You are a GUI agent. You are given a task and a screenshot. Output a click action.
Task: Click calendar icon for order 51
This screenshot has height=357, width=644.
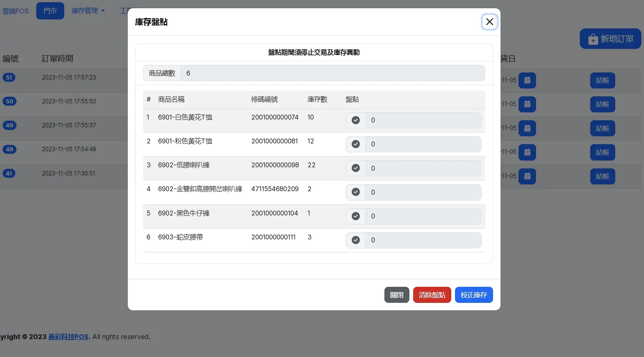pyautogui.click(x=527, y=80)
